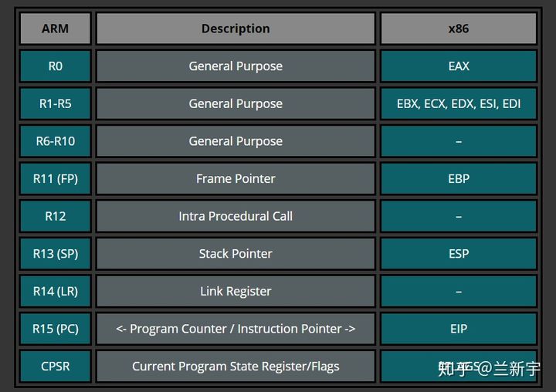Select the R1-R5 register cell

tap(55, 103)
